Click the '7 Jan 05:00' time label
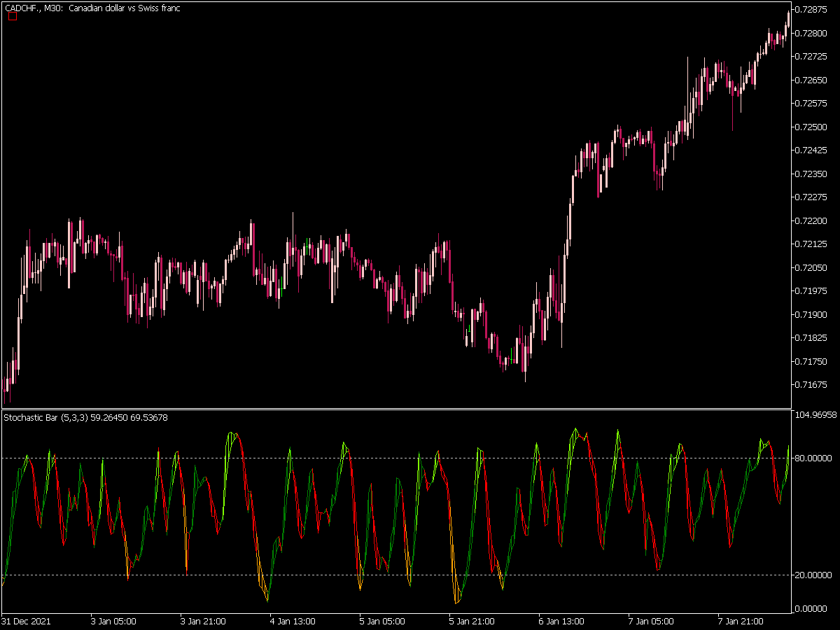This screenshot has width=840, height=630. [x=651, y=621]
